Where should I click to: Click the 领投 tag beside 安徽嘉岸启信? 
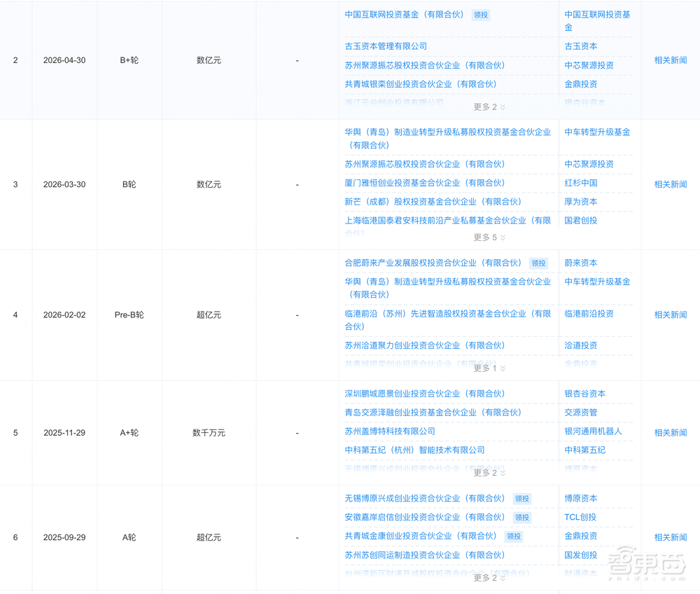[x=522, y=518]
